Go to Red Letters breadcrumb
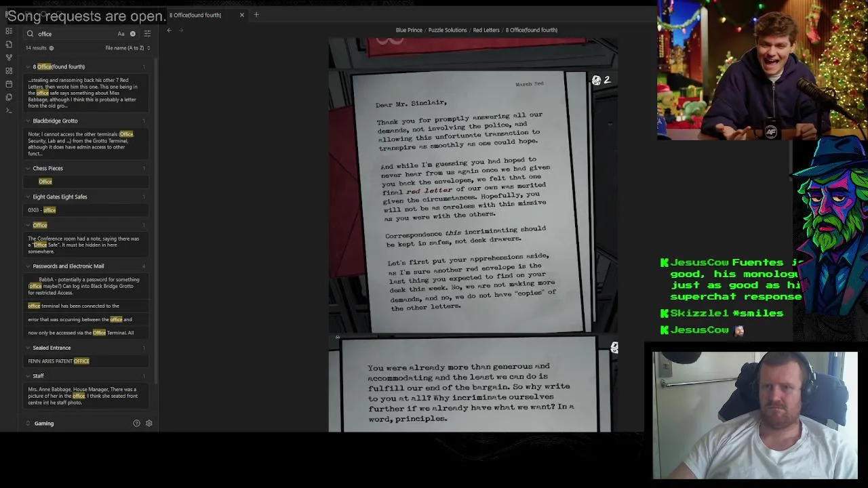 click(x=486, y=30)
